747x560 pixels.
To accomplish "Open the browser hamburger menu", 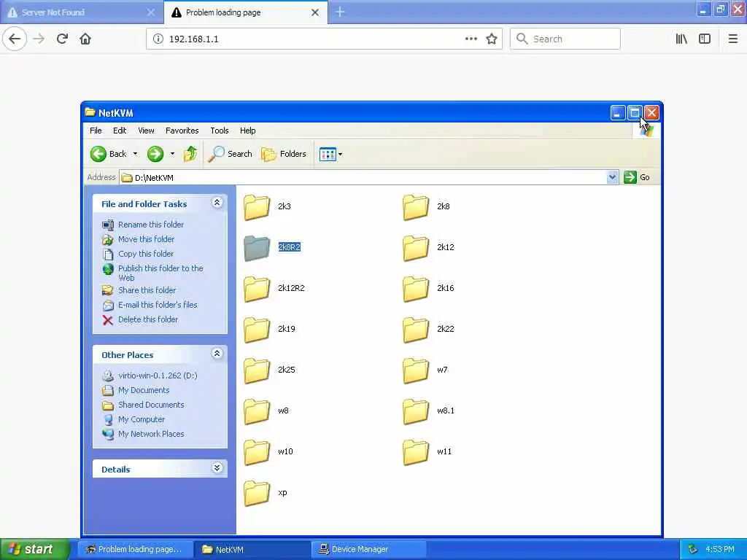I will coord(733,39).
